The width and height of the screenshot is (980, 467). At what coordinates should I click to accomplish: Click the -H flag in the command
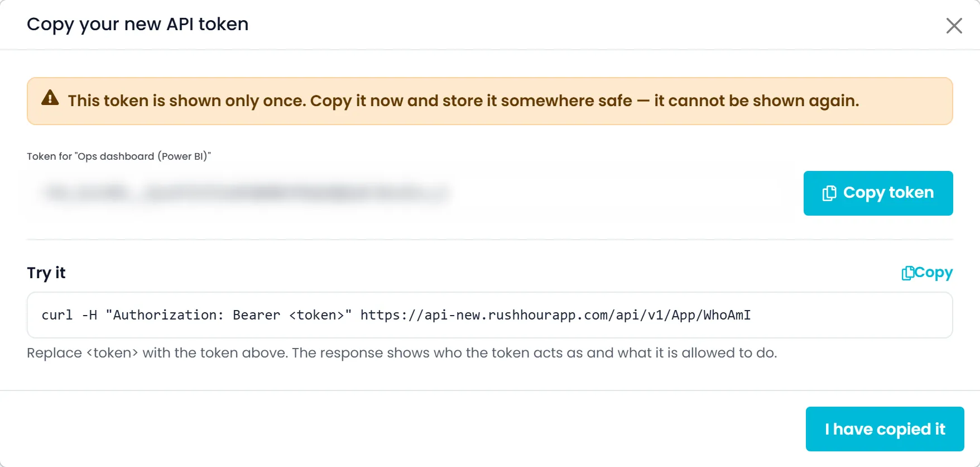(89, 315)
